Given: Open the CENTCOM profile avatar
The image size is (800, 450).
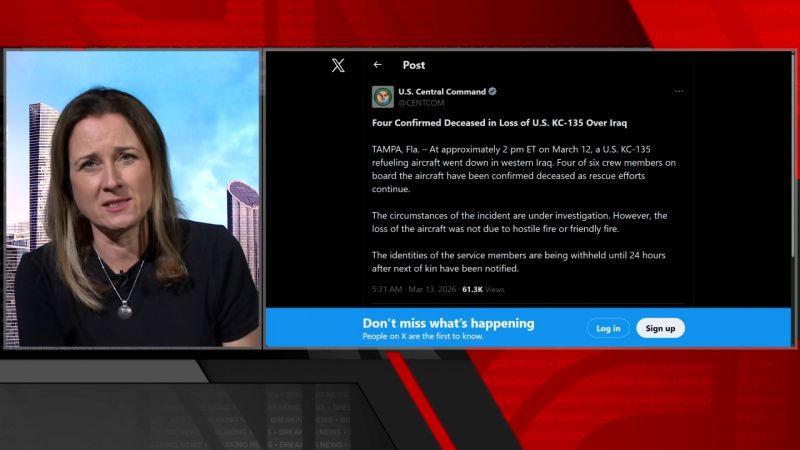Looking at the screenshot, I should pos(382,96).
